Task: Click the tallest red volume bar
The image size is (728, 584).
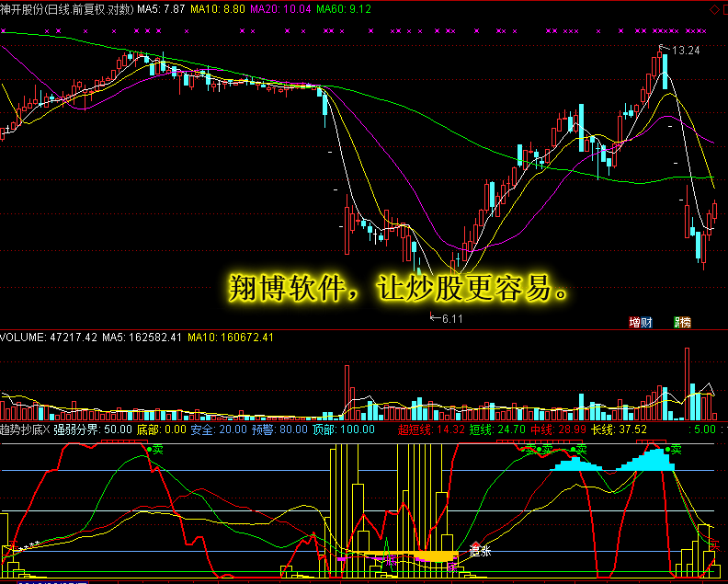Action: [x=688, y=384]
